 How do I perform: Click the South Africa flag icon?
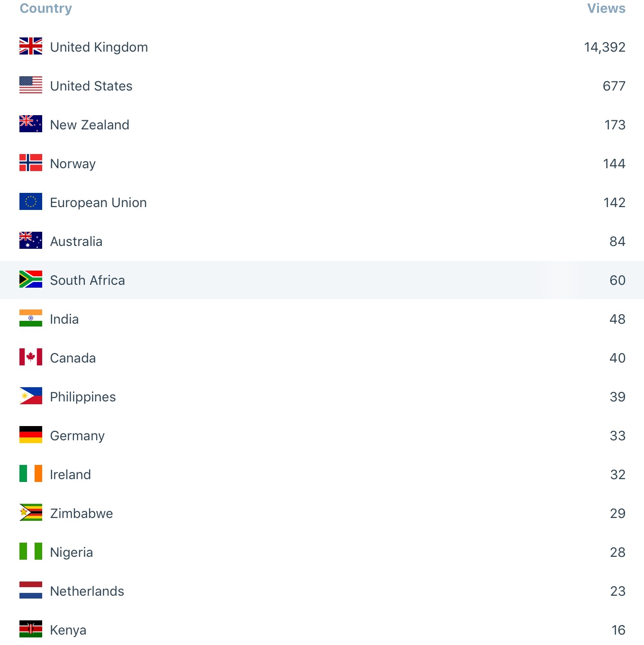[x=31, y=280]
